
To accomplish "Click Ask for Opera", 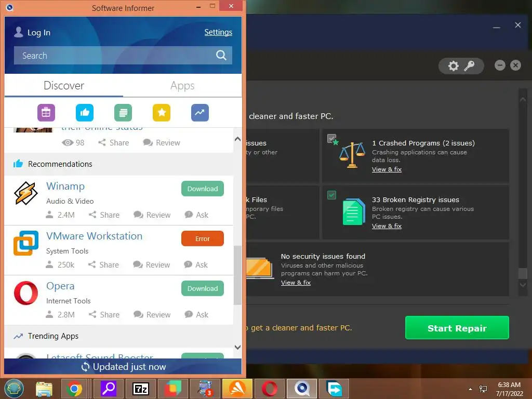I will (x=196, y=314).
